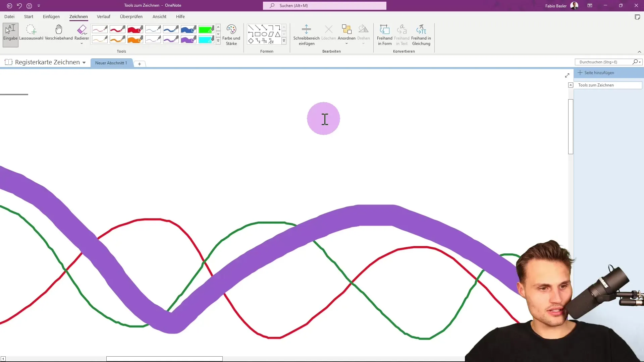Click the magnifier icon in Durchsuchen box
Viewport: 644px width, 362px height.
[x=635, y=62]
